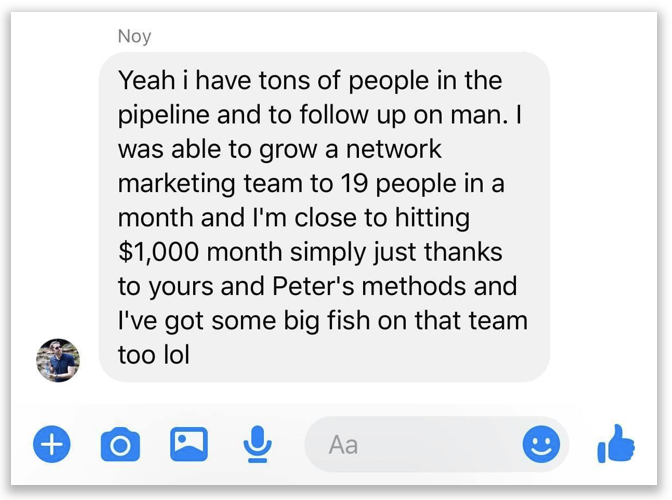Open the emoji picker smiley
The width and height of the screenshot is (672, 500).
[541, 443]
